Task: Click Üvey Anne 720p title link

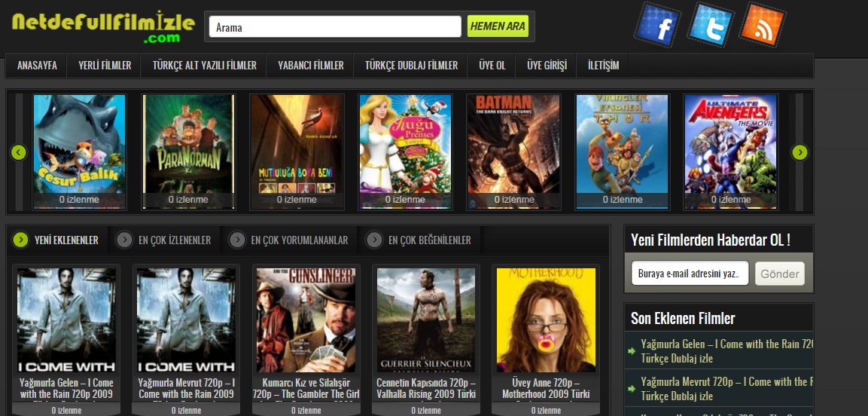Action: pos(546,388)
